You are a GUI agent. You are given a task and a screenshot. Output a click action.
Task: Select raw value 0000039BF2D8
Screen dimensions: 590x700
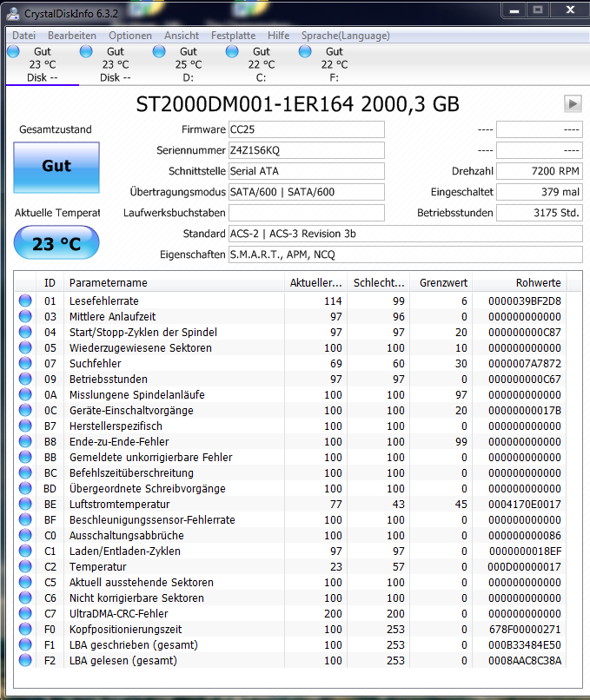point(524,300)
